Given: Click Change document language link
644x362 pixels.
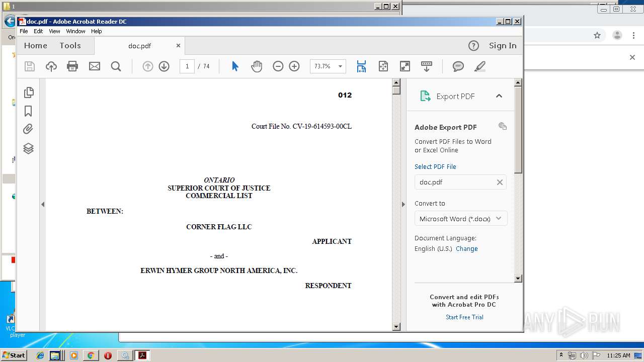Looking at the screenshot, I should (467, 248).
